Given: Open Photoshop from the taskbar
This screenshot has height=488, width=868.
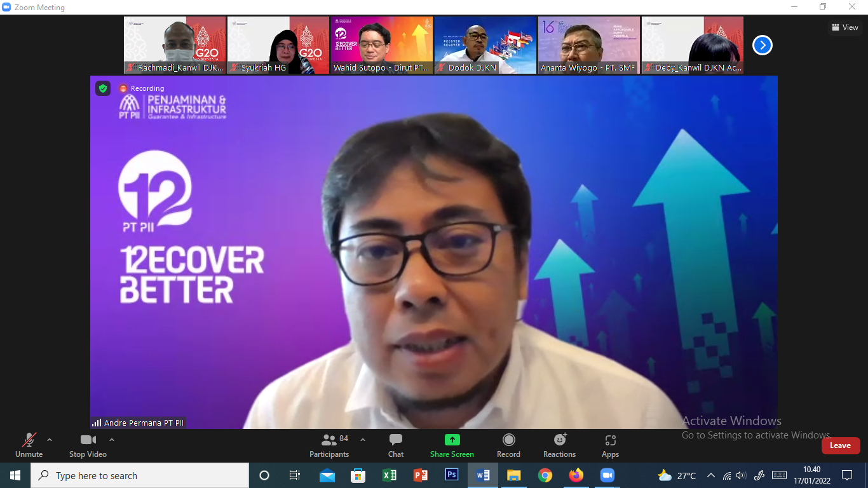Looking at the screenshot, I should click(x=452, y=475).
